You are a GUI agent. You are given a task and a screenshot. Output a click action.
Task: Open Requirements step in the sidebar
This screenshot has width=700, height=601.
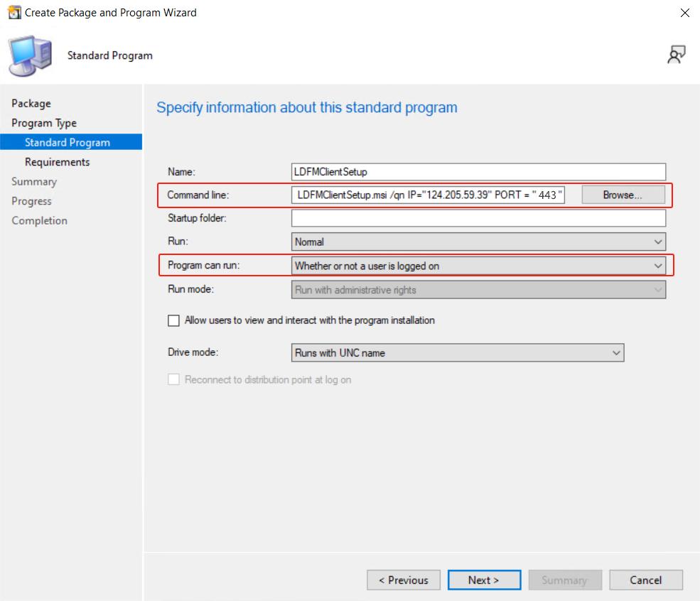(58, 162)
